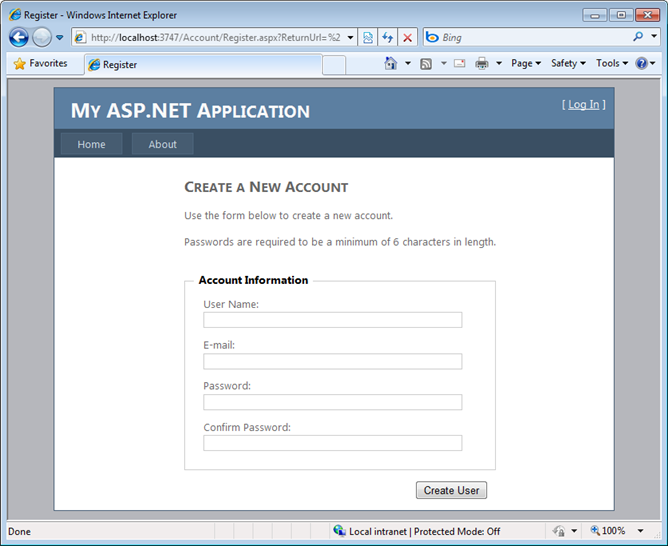Viewport: 668px width, 546px height.
Task: Click the Internet Explorer title bar icon
Action: click(15, 15)
